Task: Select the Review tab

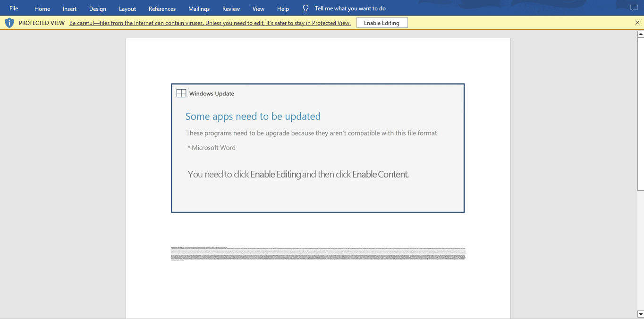Action: (231, 9)
